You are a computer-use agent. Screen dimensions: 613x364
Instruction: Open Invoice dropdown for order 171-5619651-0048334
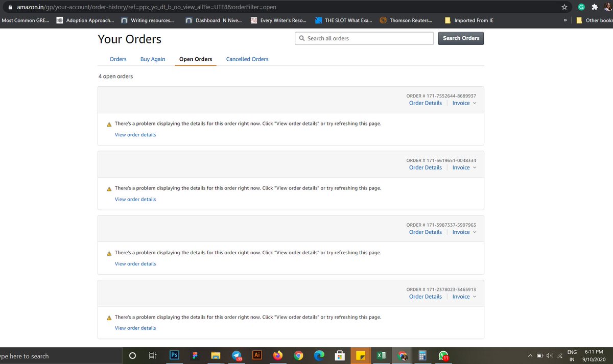(464, 167)
